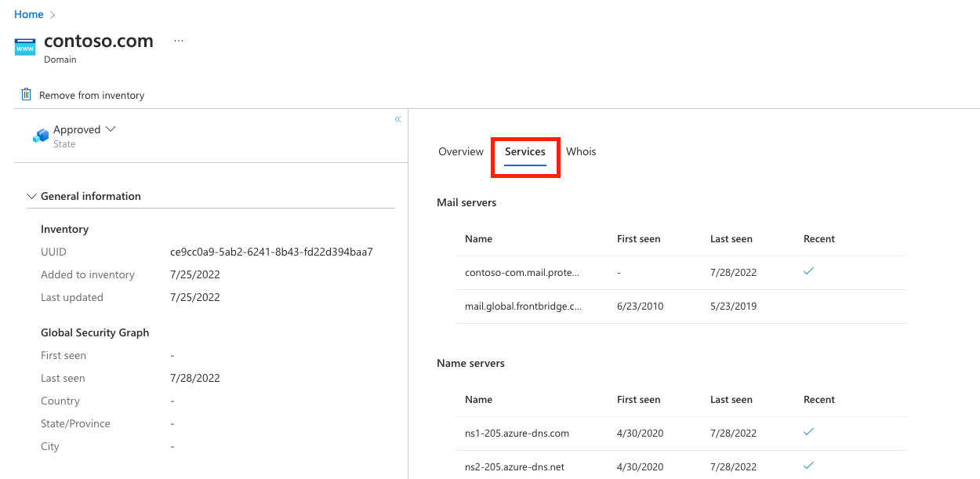Click Remove from inventory

coord(91,95)
